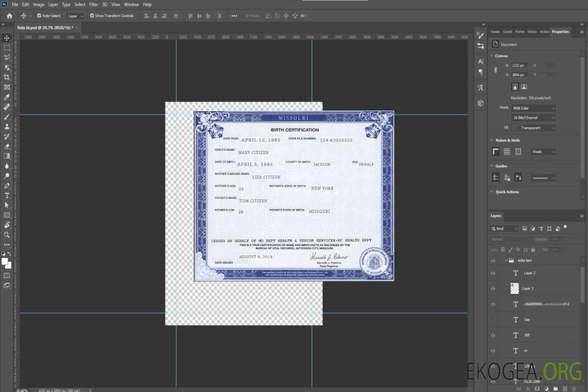The image size is (588, 392).
Task: Open the Image menu
Action: pos(38,4)
